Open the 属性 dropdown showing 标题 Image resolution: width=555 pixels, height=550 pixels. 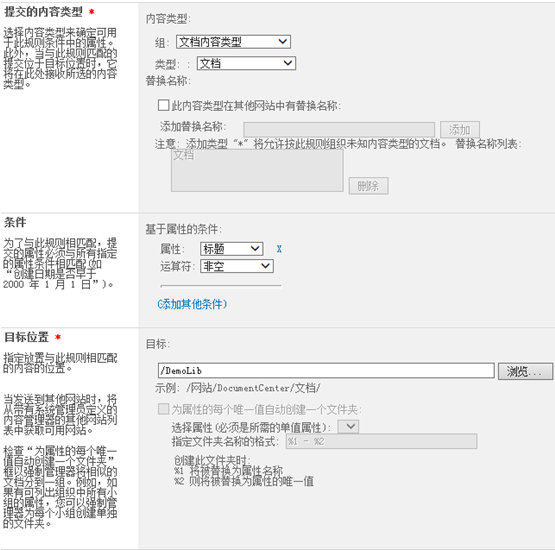coord(231,248)
